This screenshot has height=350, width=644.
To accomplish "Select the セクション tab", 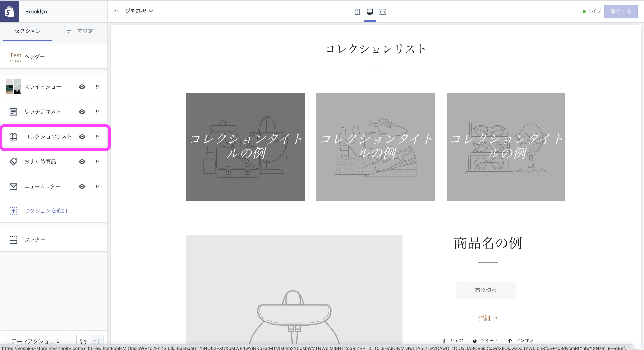I will pos(27,31).
